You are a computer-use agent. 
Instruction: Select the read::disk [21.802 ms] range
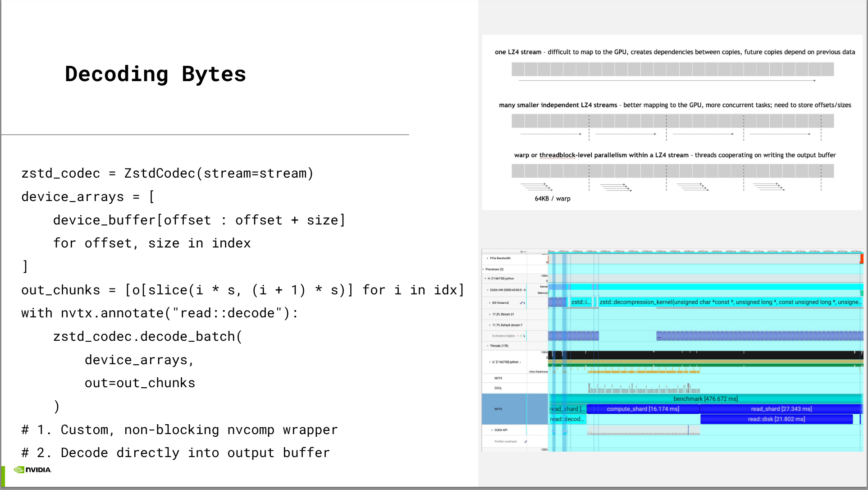(776, 419)
